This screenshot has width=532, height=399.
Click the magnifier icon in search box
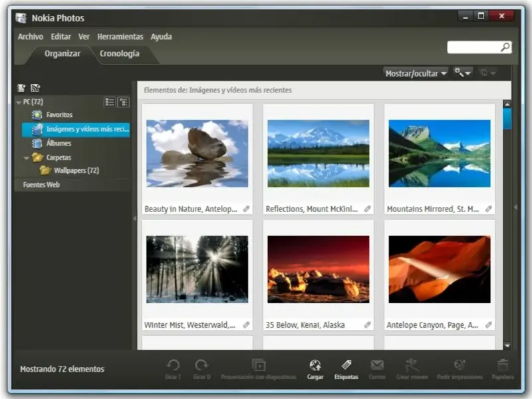(505, 47)
